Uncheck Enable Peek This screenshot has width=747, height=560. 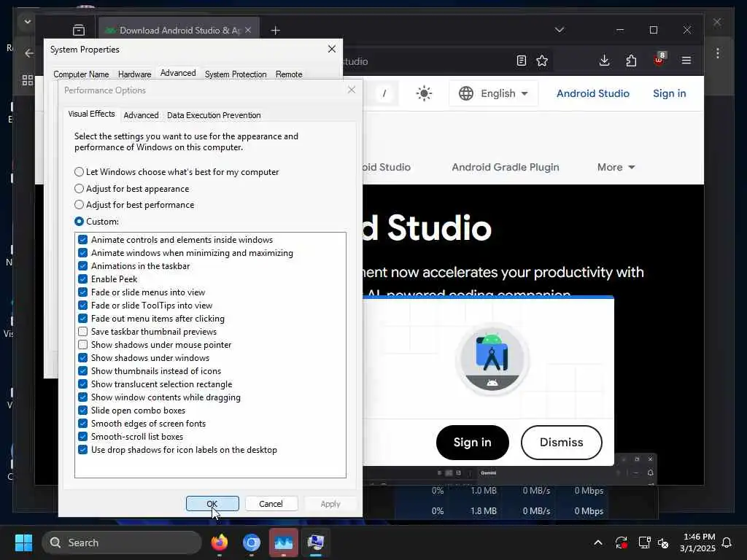[82, 279]
